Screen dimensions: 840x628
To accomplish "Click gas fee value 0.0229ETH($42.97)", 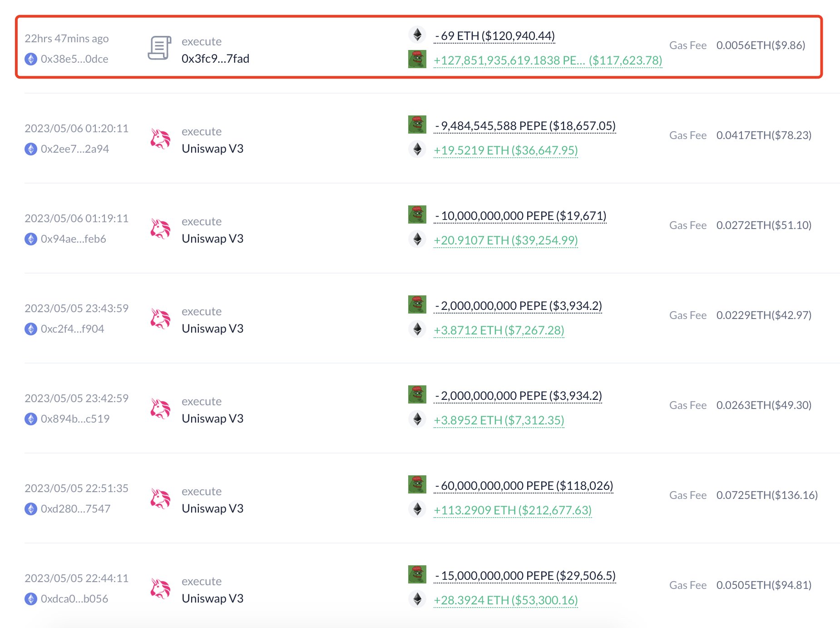I will point(764,315).
